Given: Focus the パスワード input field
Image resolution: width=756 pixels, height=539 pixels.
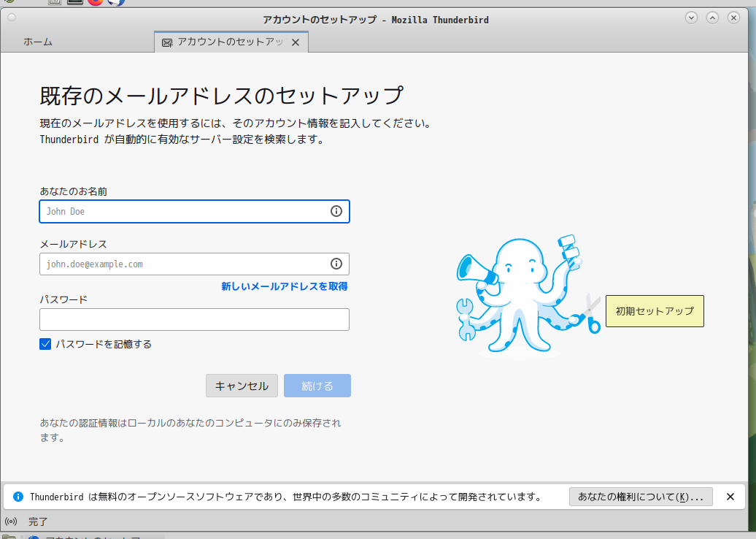Looking at the screenshot, I should (x=194, y=319).
